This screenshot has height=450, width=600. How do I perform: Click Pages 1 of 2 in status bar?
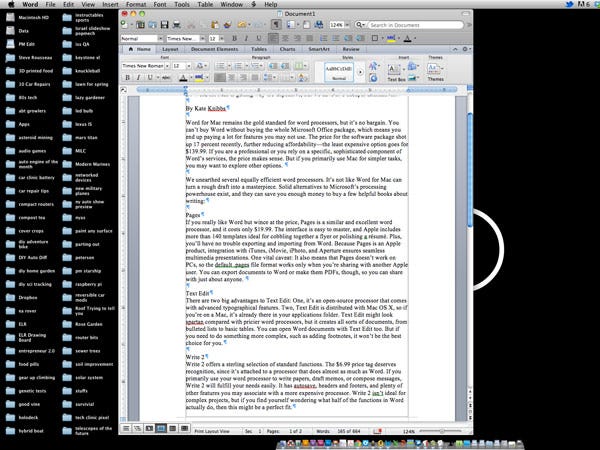point(284,431)
